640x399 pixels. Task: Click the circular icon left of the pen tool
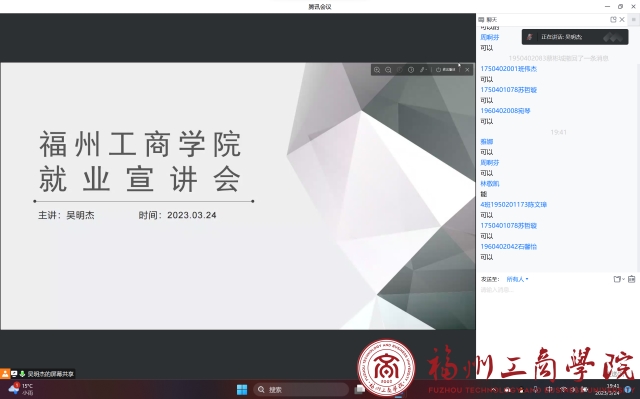[x=411, y=70]
